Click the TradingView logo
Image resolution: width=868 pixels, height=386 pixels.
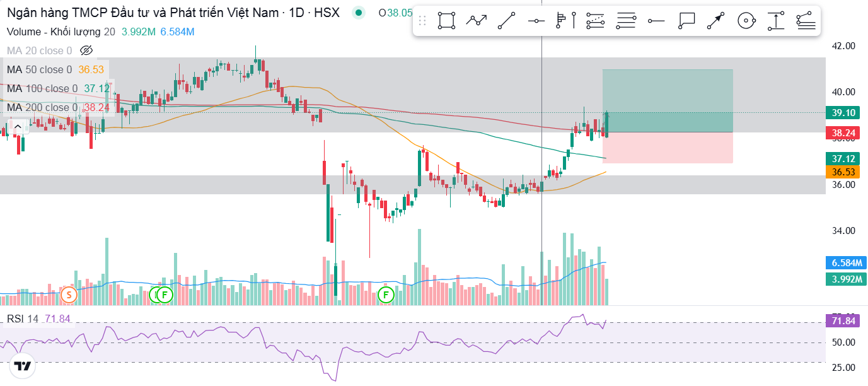(23, 366)
